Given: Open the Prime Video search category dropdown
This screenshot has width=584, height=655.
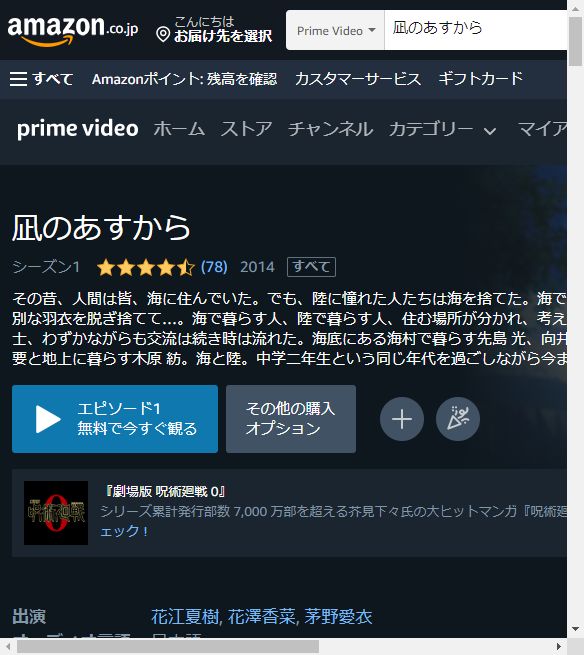Looking at the screenshot, I should [335, 30].
